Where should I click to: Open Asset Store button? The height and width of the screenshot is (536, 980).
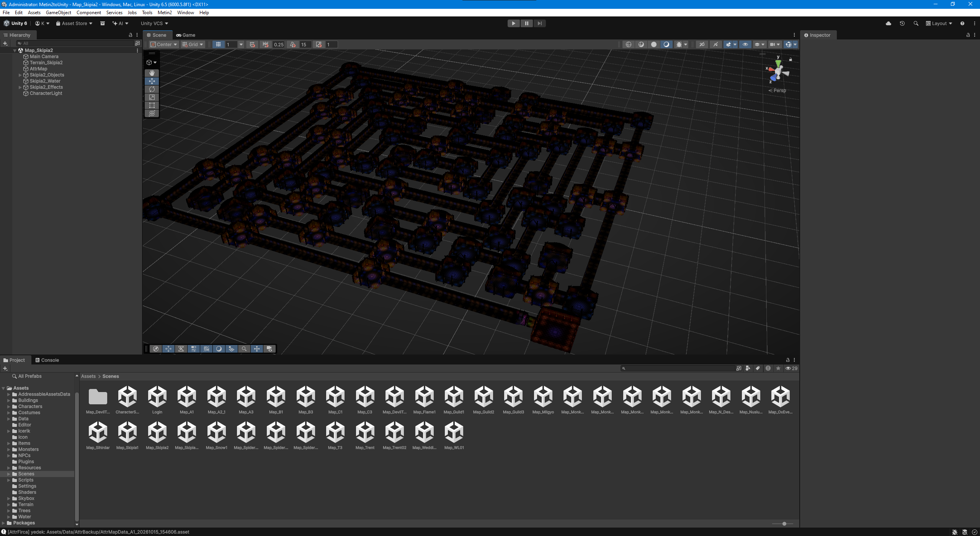pos(74,23)
